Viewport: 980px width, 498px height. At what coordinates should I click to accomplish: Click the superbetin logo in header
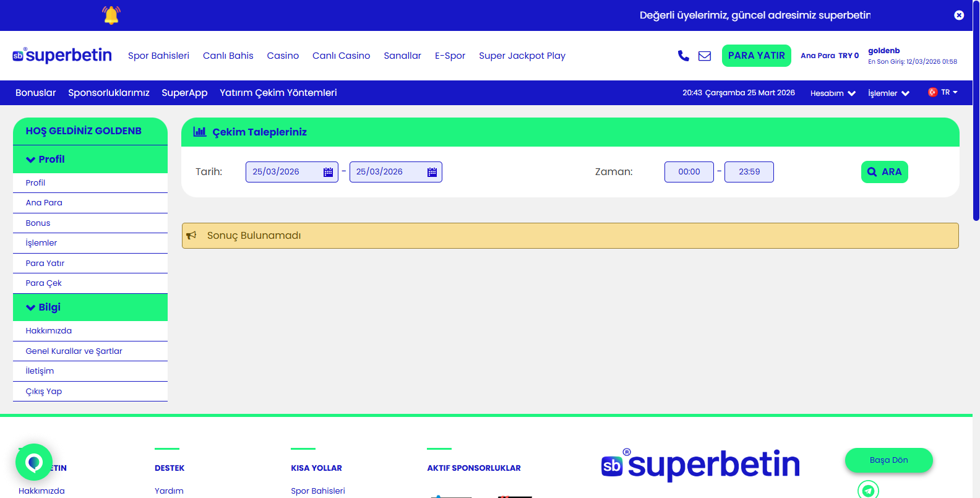click(x=62, y=56)
